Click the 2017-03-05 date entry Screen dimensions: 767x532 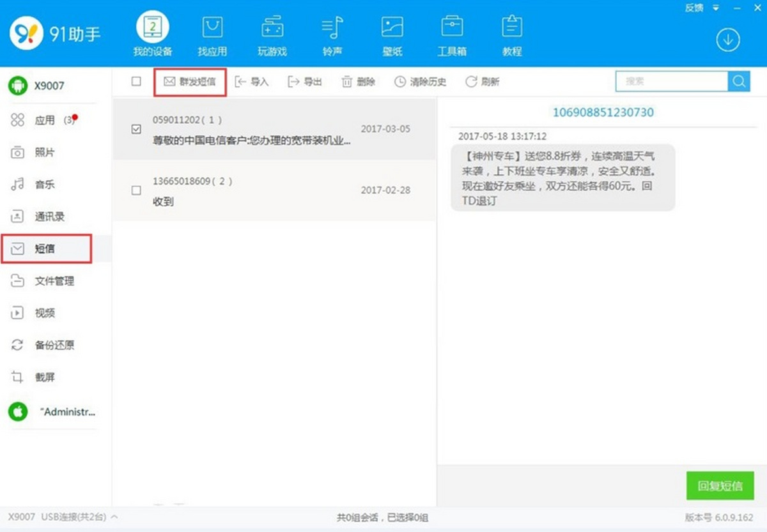point(385,129)
